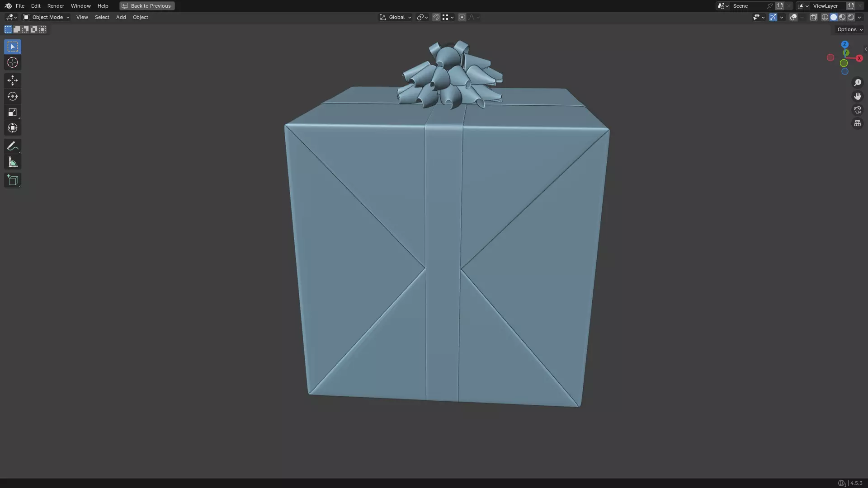Image resolution: width=868 pixels, height=488 pixels.
Task: Select the Add Cube tool
Action: (x=13, y=180)
